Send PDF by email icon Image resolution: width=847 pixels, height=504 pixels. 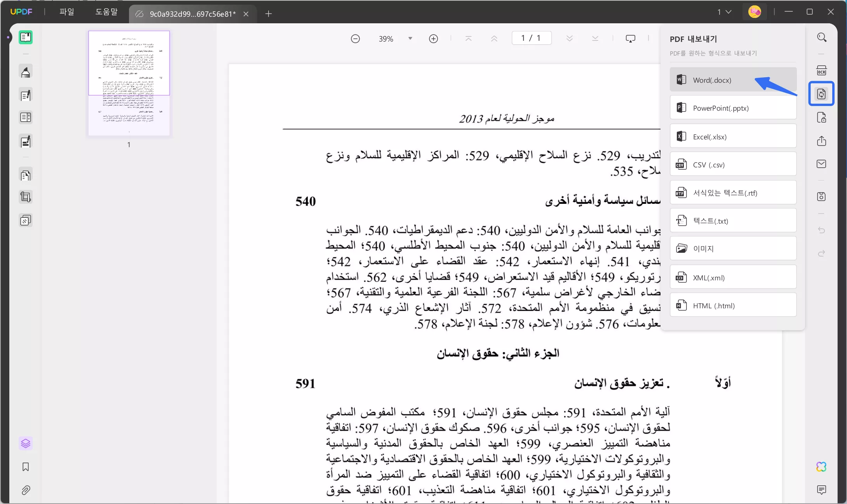point(821,164)
